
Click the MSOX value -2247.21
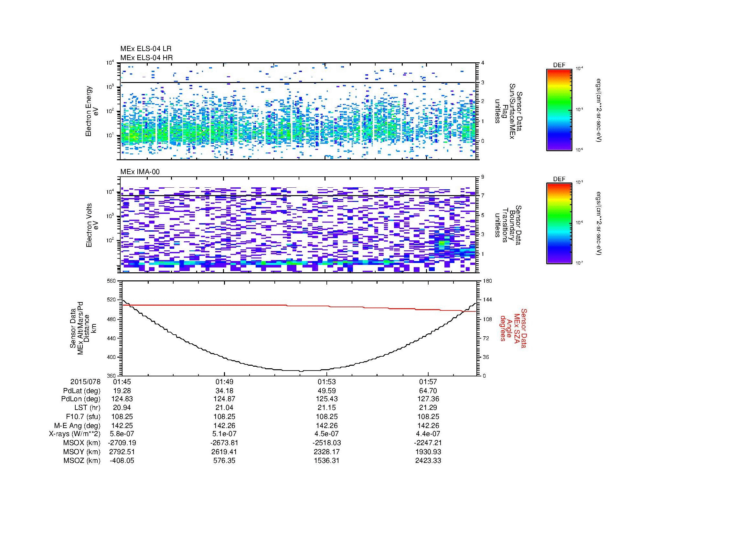428,443
